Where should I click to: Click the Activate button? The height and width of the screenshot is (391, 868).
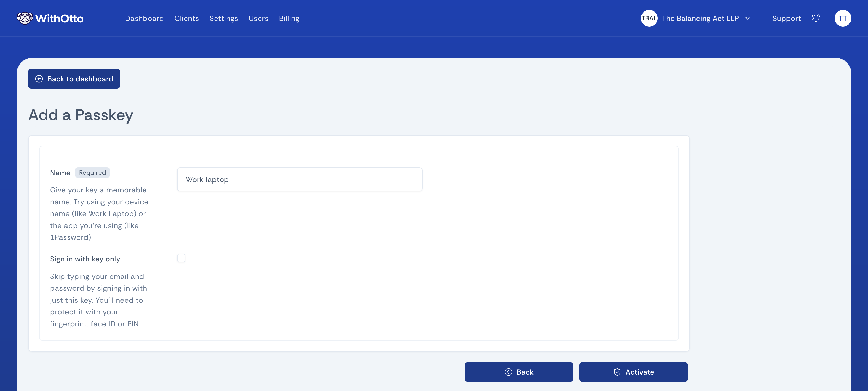pyautogui.click(x=633, y=372)
